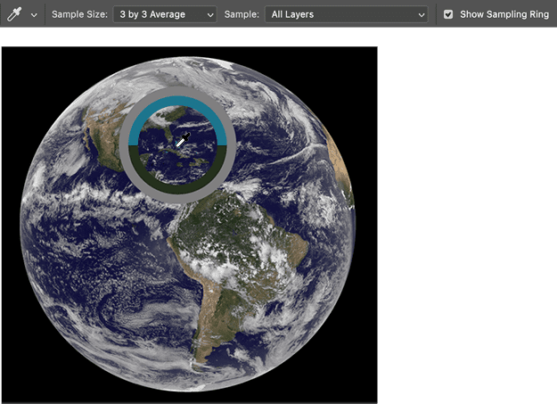Click the 'Sample Size:' label

(79, 14)
